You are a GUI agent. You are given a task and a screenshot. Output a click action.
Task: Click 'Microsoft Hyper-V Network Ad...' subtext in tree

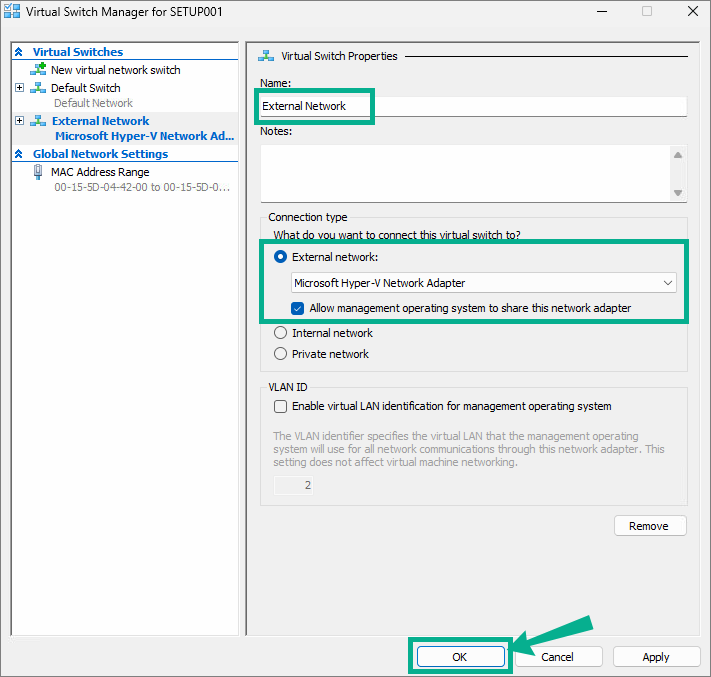(145, 136)
